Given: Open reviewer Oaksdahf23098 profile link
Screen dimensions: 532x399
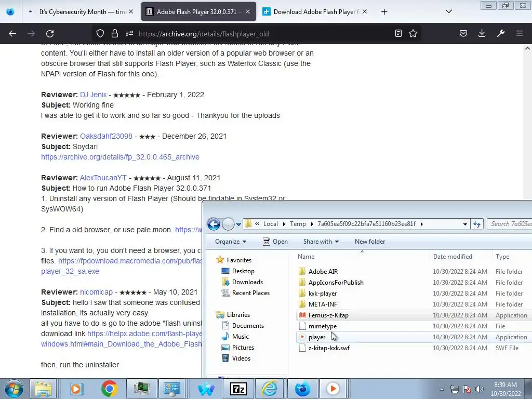Looking at the screenshot, I should 106,136.
